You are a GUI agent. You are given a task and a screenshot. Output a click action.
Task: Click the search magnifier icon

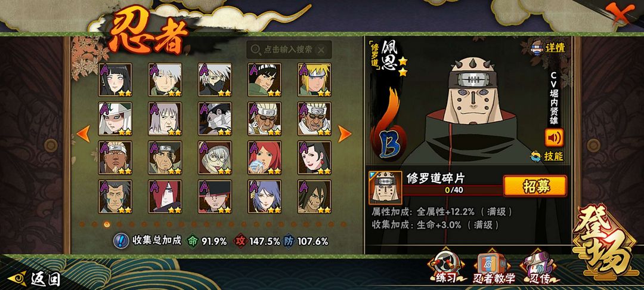[255, 50]
